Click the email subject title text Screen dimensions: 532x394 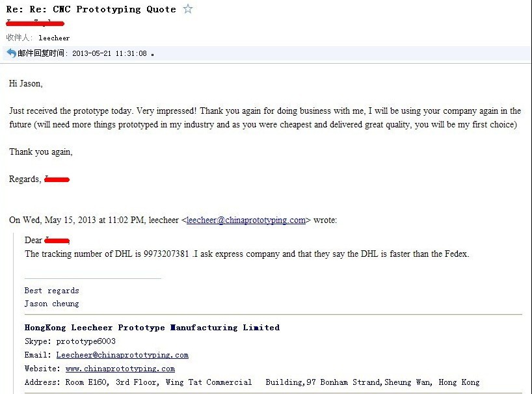coord(91,9)
